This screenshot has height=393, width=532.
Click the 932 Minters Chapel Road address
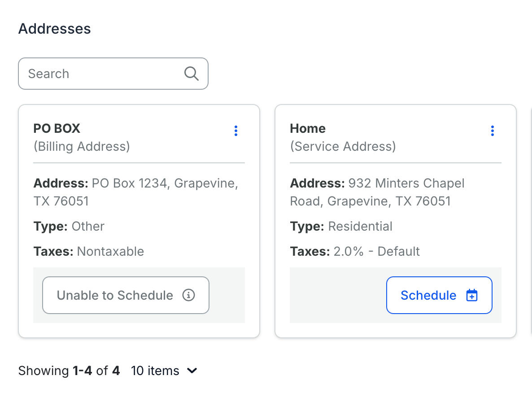pyautogui.click(x=377, y=192)
